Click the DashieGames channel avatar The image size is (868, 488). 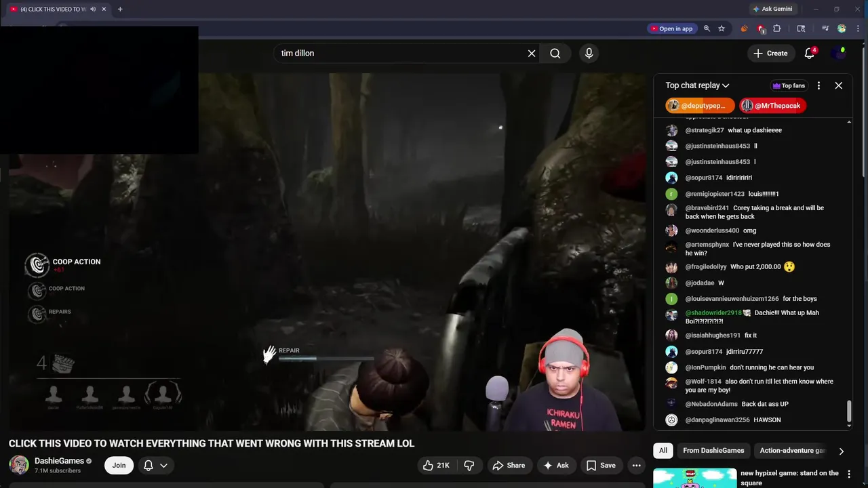[19, 465]
